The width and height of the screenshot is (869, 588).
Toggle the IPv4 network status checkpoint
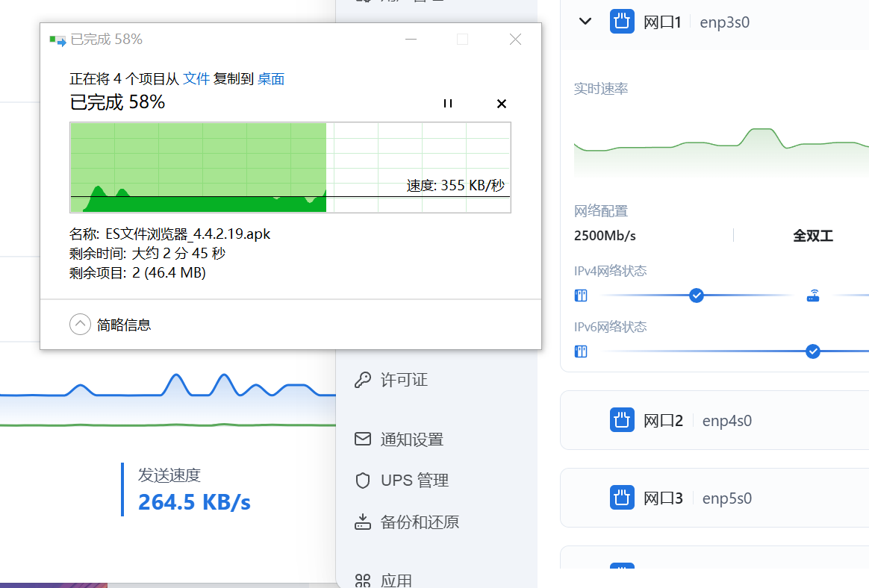pos(697,295)
